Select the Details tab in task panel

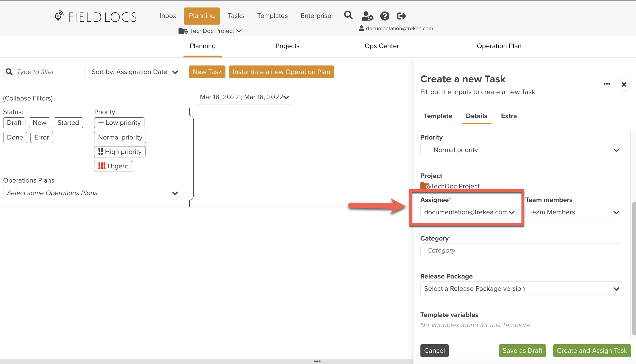[476, 116]
